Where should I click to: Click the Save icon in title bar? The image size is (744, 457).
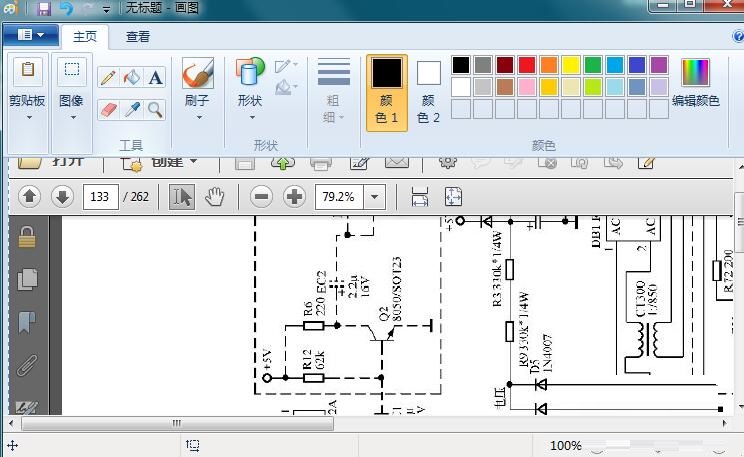43,9
